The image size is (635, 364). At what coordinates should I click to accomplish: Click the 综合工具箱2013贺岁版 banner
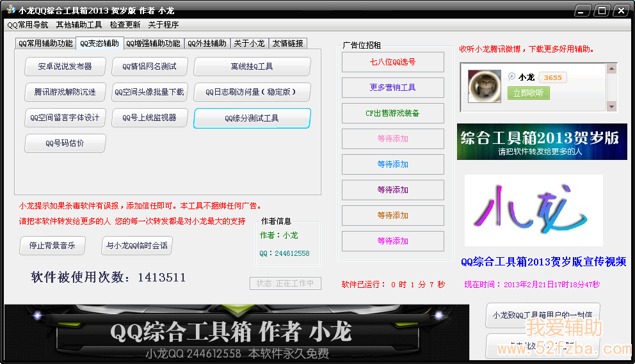(x=542, y=142)
